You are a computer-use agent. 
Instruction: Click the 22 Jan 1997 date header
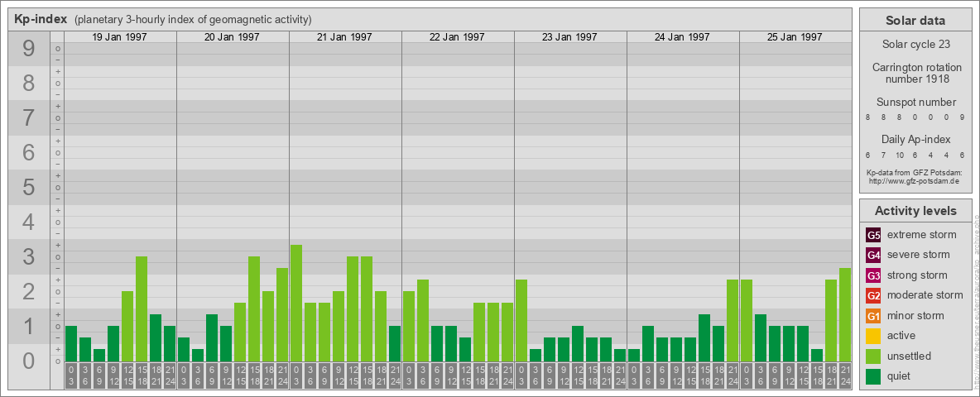coord(457,37)
